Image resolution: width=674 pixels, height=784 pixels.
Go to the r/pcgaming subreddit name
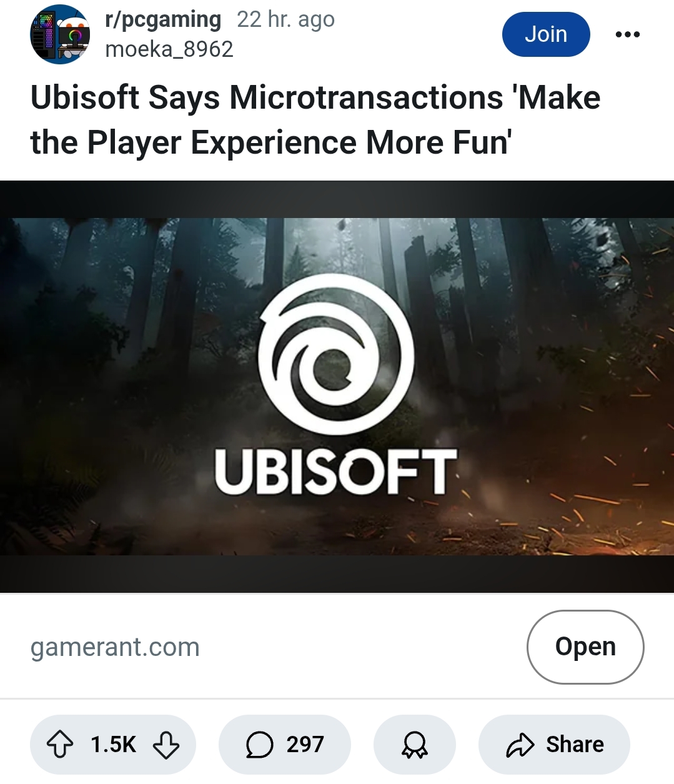point(163,20)
